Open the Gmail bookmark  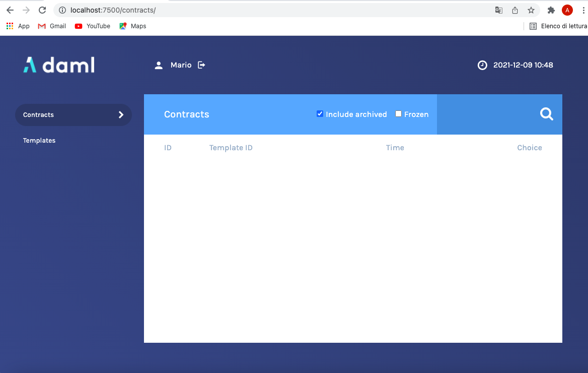pyautogui.click(x=52, y=26)
